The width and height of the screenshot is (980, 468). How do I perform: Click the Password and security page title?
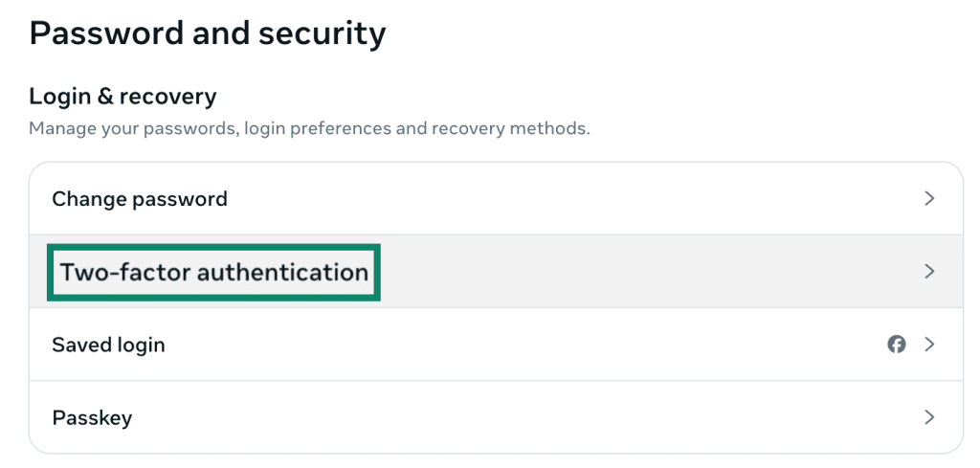[208, 33]
